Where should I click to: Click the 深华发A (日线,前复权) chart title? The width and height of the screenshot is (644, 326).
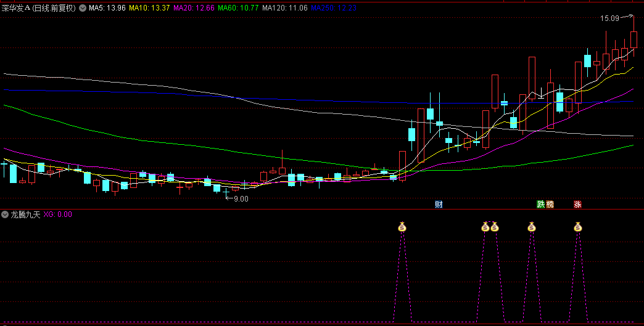tap(39, 8)
